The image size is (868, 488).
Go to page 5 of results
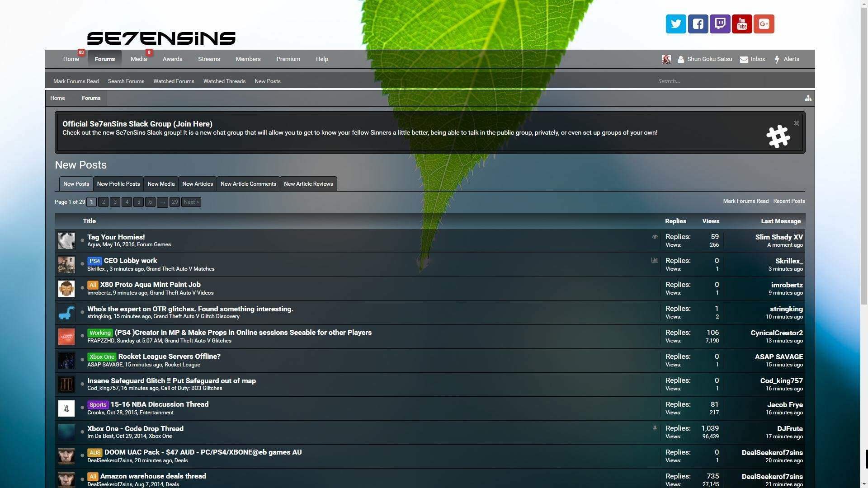coord(139,202)
